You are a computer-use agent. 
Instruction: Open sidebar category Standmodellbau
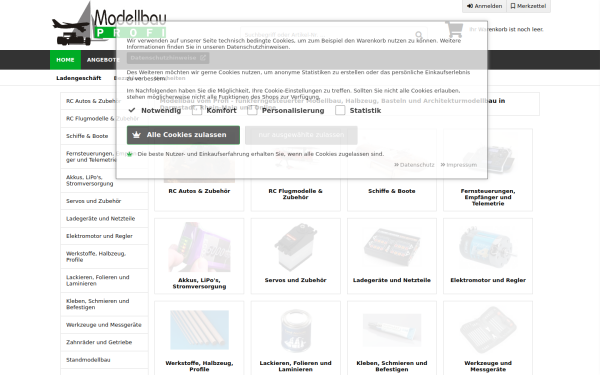[104, 360]
